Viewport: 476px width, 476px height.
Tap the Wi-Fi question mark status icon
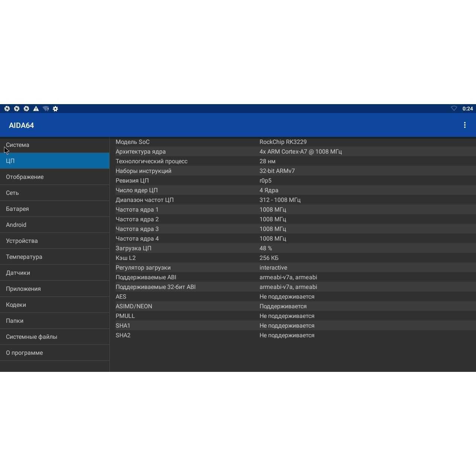[x=46, y=109]
